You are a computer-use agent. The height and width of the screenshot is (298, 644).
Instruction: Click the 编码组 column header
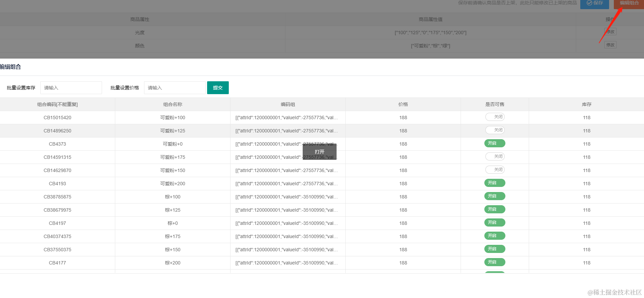click(x=288, y=104)
